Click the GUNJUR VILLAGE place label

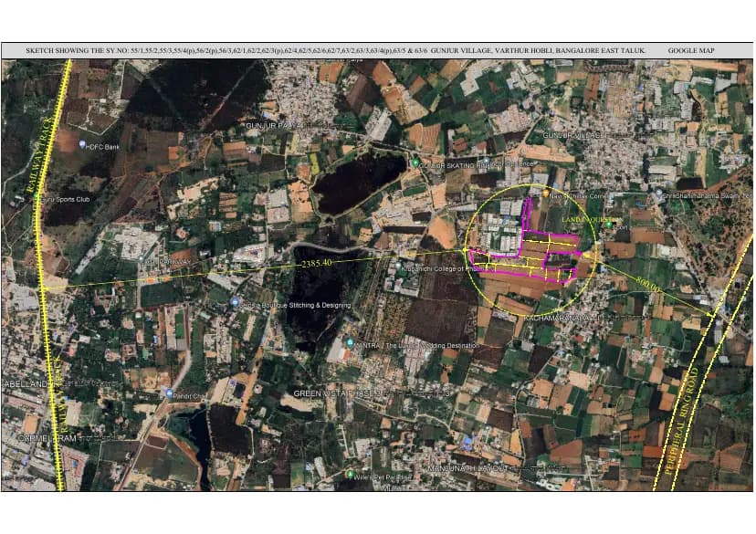point(572,135)
